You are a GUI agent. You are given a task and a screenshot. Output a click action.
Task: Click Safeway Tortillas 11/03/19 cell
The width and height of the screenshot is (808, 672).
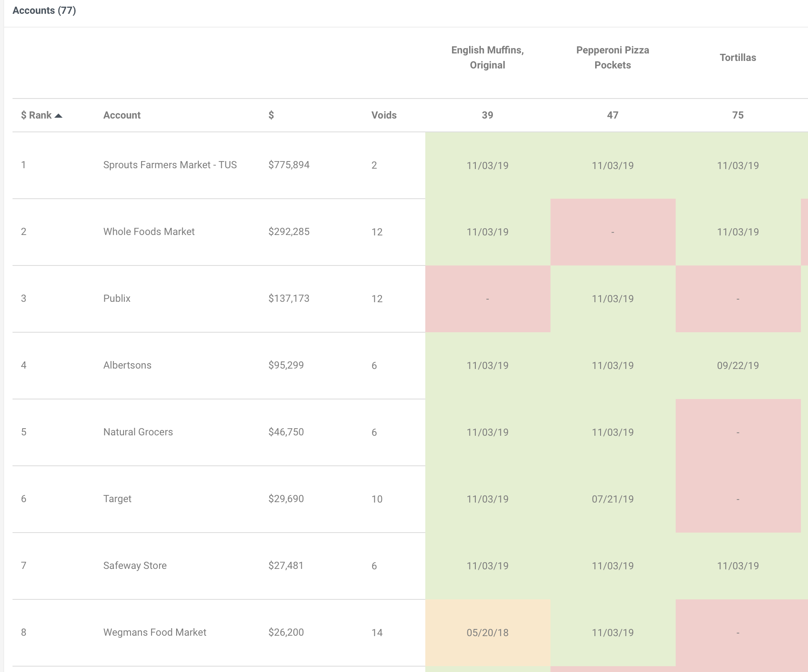738,566
